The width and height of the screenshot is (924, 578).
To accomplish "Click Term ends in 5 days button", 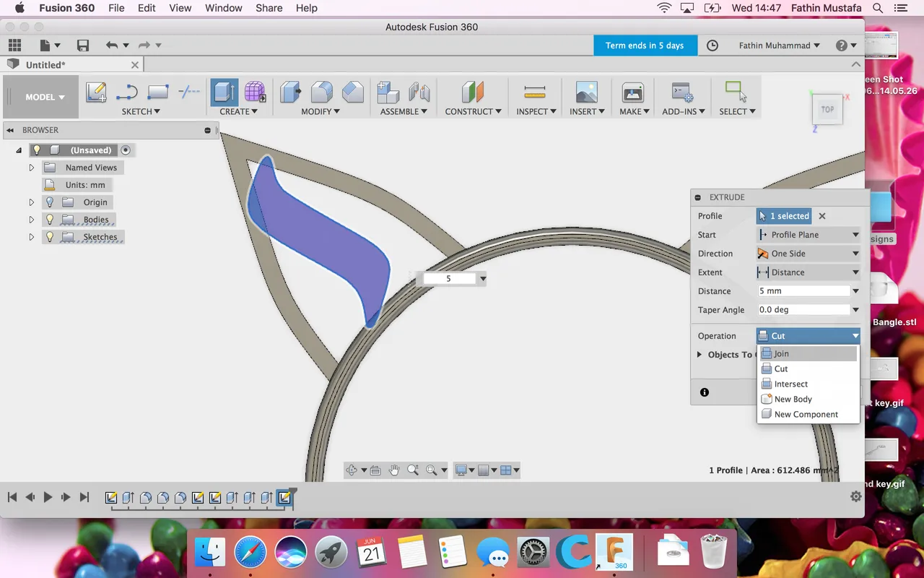I will (645, 46).
